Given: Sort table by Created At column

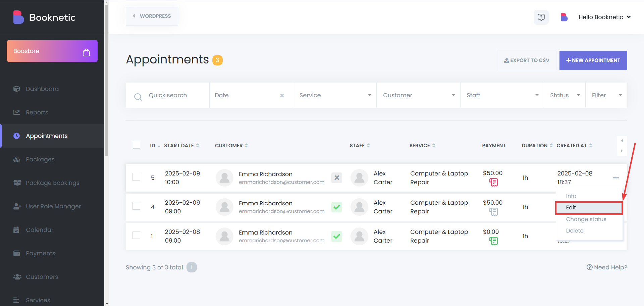Looking at the screenshot, I should [x=574, y=146].
